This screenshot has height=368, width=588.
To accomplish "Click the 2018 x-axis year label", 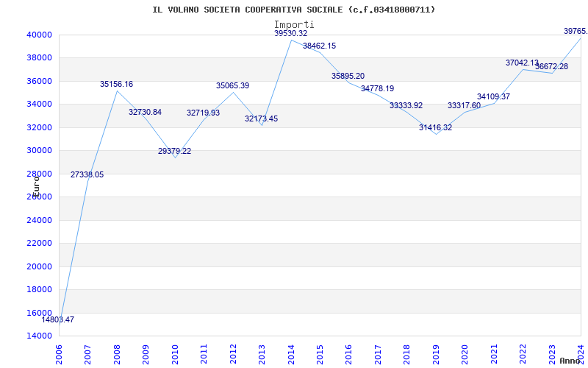I will (x=407, y=355).
